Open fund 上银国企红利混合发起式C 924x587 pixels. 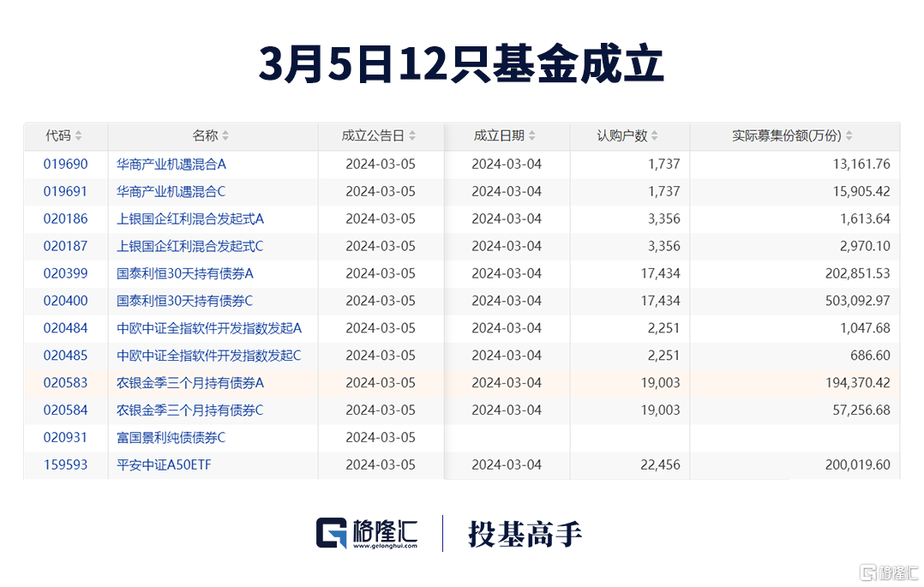(x=189, y=246)
